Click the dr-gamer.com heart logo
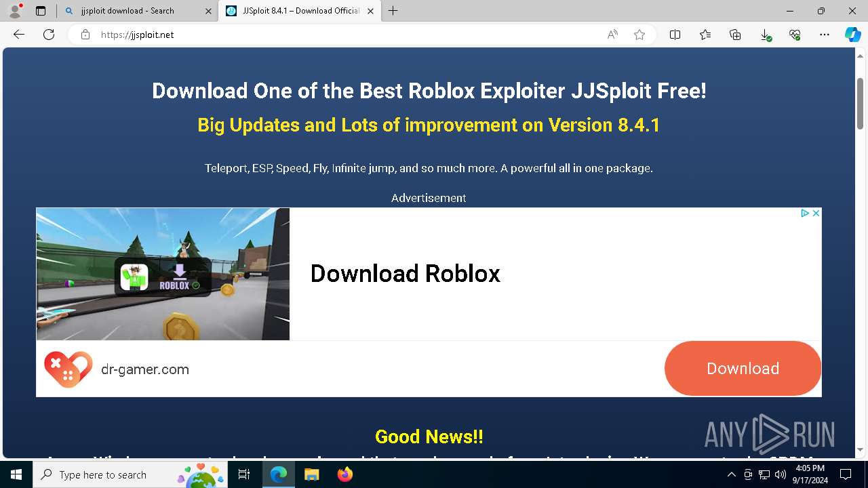The width and height of the screenshot is (868, 488). [68, 369]
